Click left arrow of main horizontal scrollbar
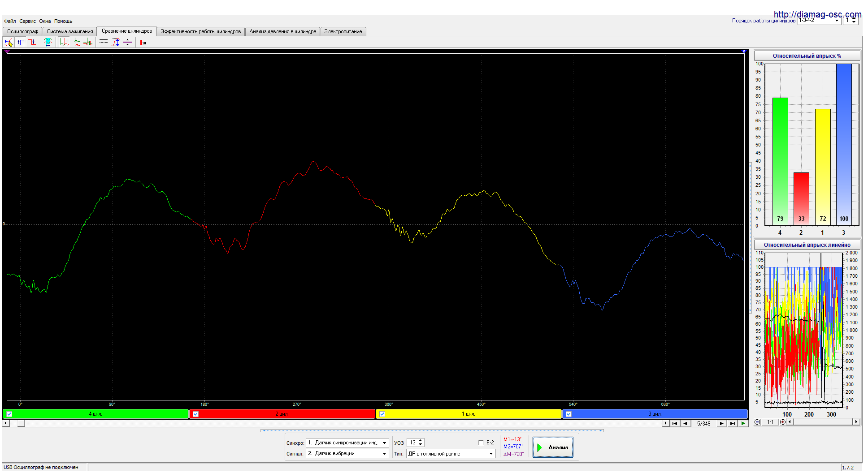The width and height of the screenshot is (868, 473). coord(5,423)
